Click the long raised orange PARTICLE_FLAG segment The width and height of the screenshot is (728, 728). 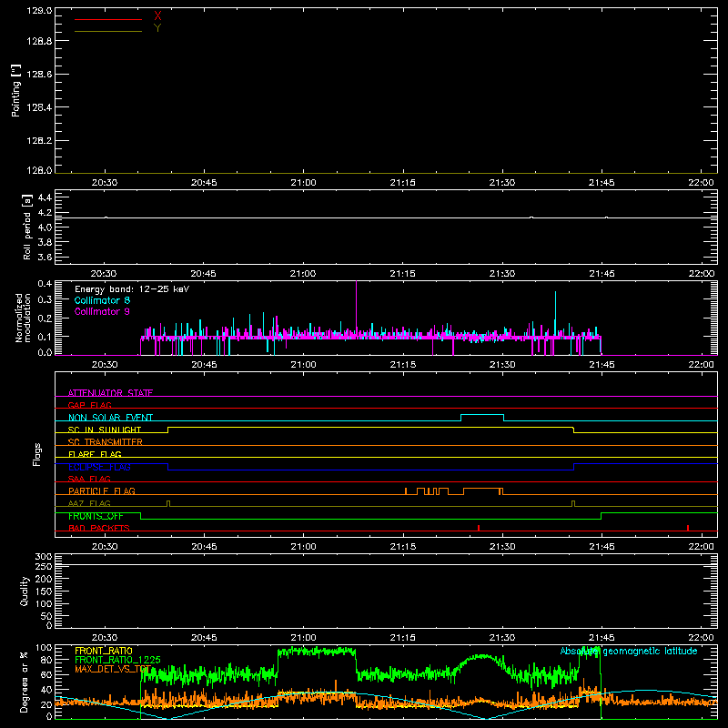click(481, 489)
